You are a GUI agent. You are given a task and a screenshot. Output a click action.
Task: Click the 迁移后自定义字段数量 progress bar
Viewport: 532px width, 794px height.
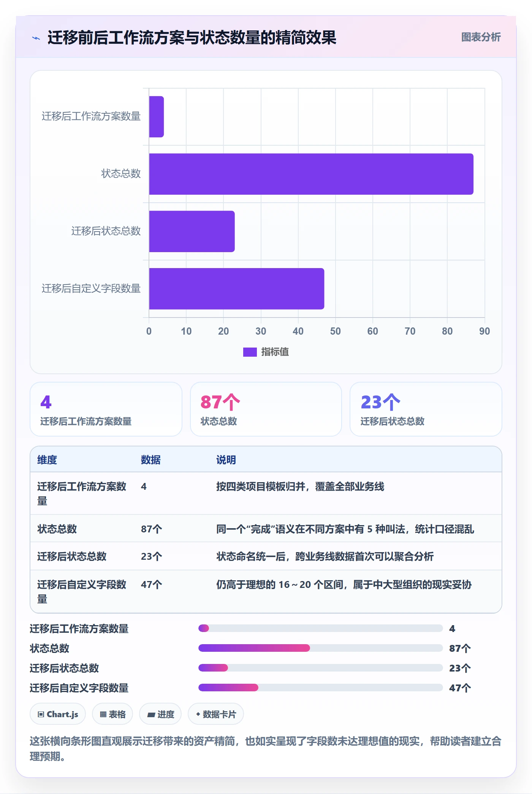click(320, 688)
